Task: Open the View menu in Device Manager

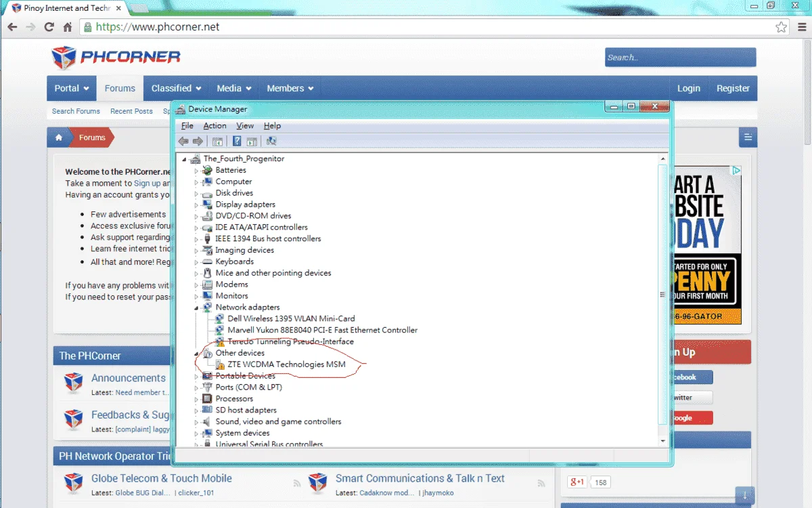Action: tap(245, 126)
